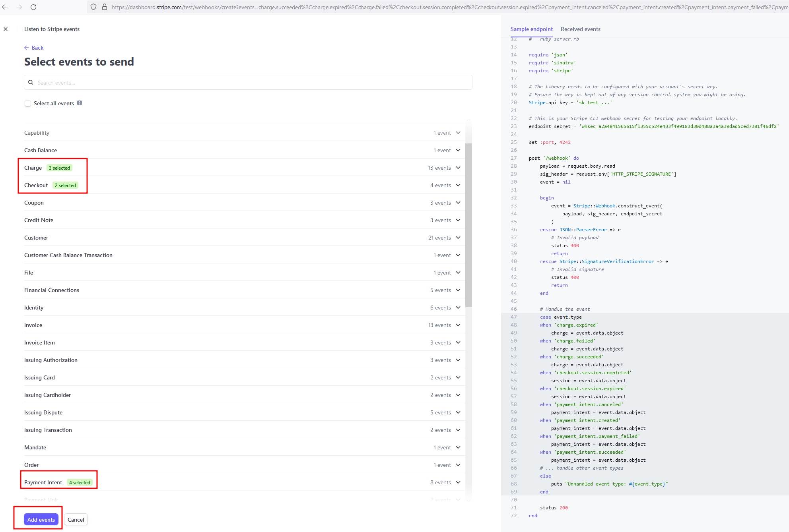Image resolution: width=789 pixels, height=532 pixels.
Task: Expand the File chevron
Action: [458, 273]
